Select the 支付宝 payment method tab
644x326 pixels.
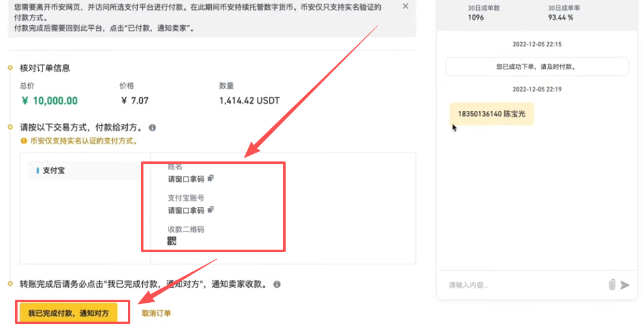click(x=84, y=171)
